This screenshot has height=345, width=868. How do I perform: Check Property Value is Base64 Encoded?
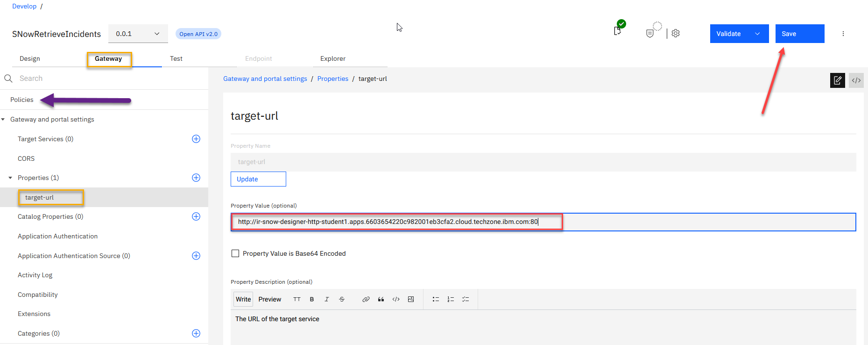[235, 253]
